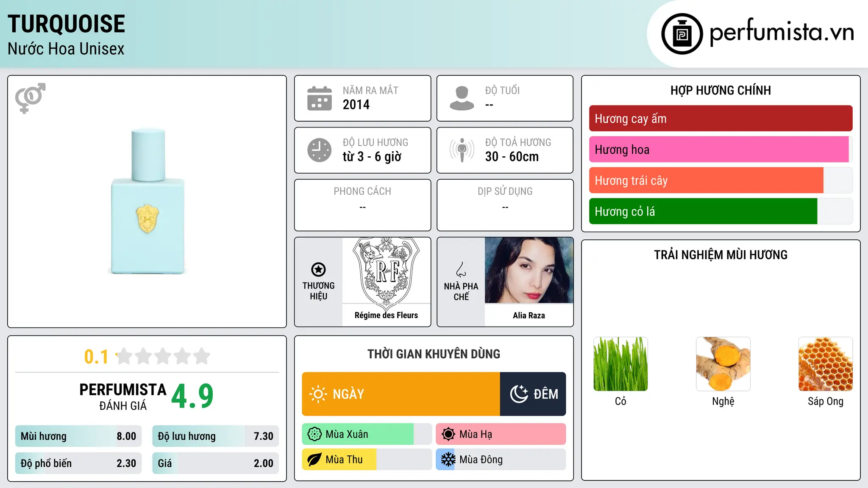The width and height of the screenshot is (868, 488).
Task: Click the sun icon for Mùa Hạ
Action: pos(448,434)
